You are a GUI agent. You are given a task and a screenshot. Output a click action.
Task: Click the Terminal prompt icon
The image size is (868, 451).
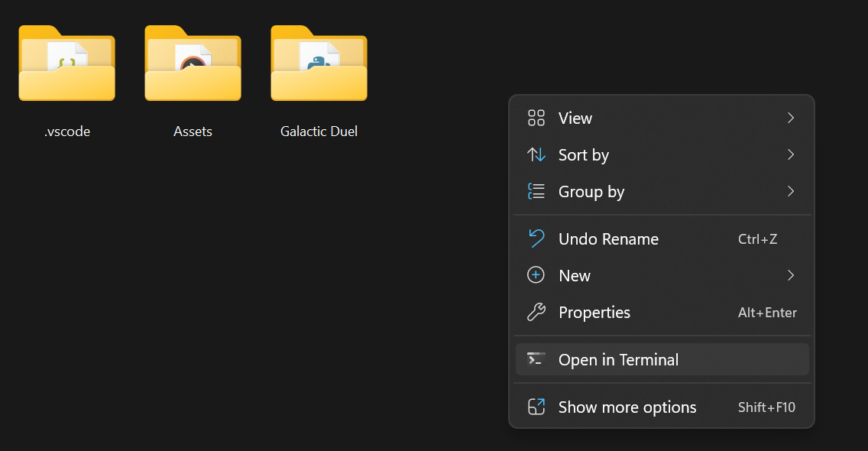tap(536, 359)
